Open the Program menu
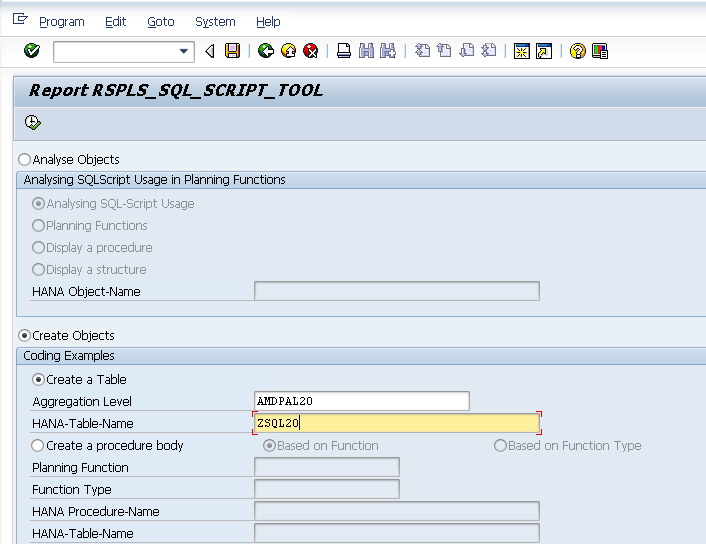Screen dimensions: 706x545 (x=62, y=22)
